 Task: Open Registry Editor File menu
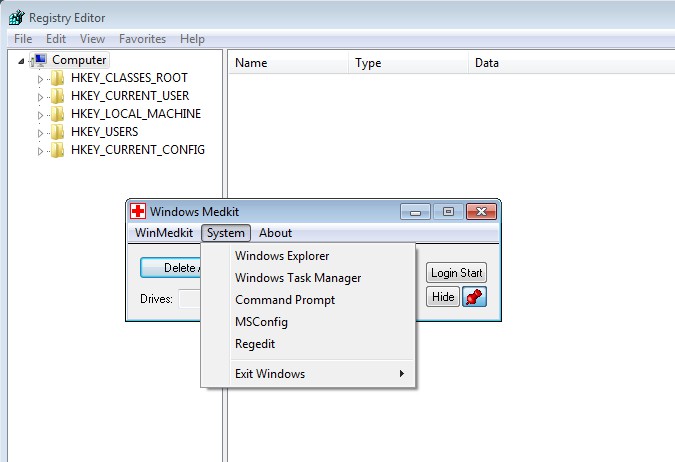click(x=23, y=39)
